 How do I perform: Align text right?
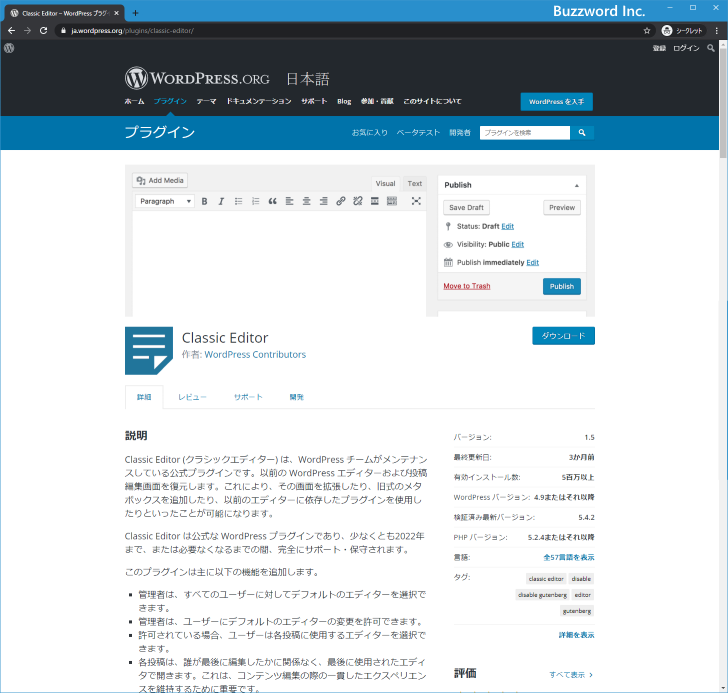324,201
